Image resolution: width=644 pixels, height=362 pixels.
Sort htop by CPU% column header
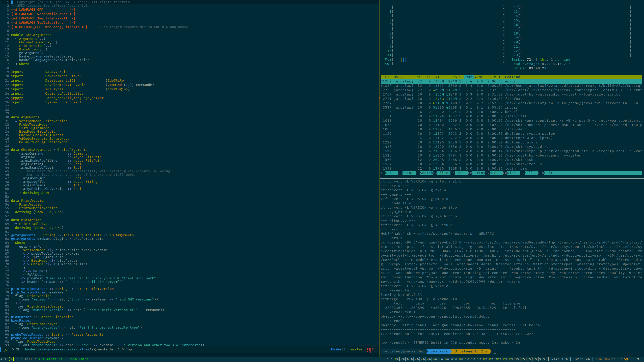coord(469,77)
